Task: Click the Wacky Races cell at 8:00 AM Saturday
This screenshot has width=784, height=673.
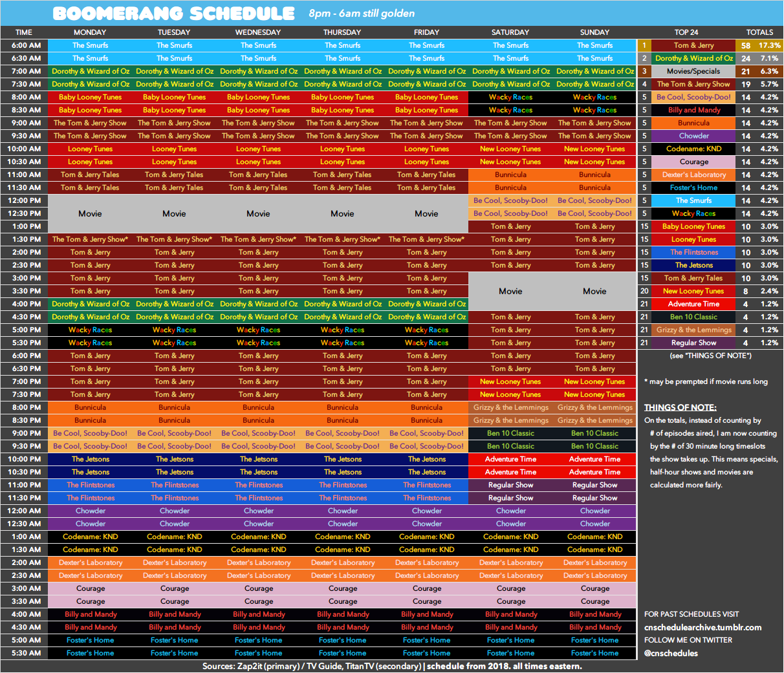Action: [x=510, y=97]
